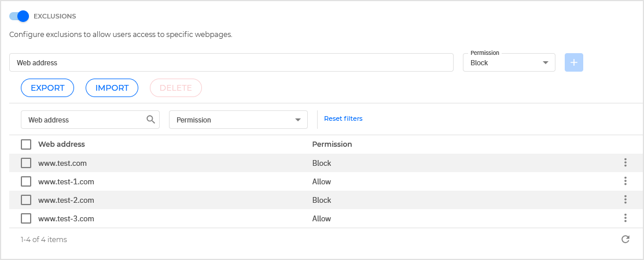Screen dimensions: 644x260
Task: Open the Permission dropdown set to Block
Action: tap(509, 63)
